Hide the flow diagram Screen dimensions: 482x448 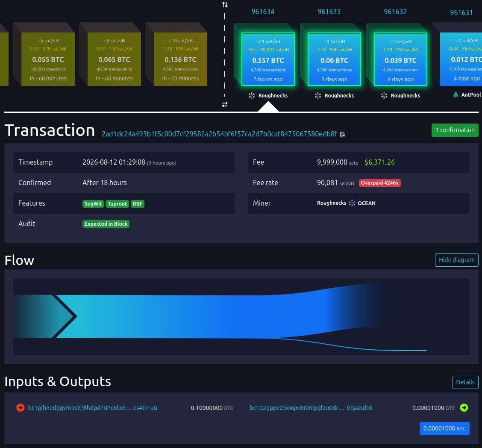tap(456, 260)
